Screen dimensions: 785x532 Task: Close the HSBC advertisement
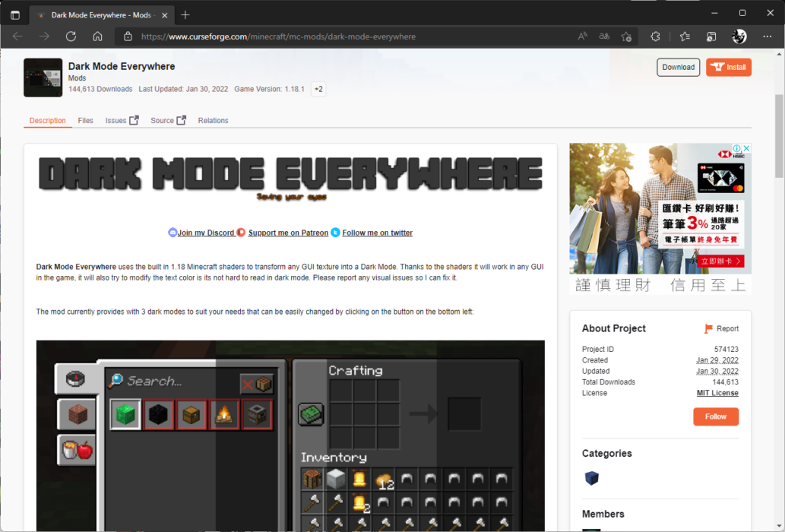[746, 148]
